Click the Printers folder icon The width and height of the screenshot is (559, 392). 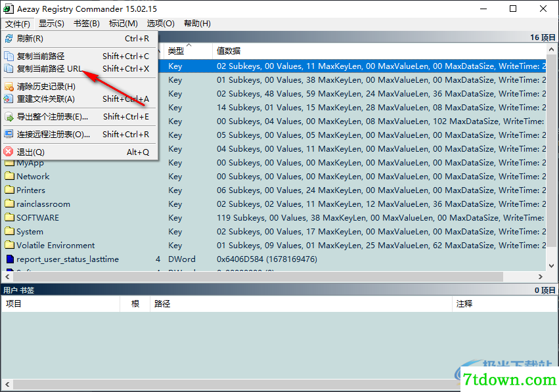(10, 190)
